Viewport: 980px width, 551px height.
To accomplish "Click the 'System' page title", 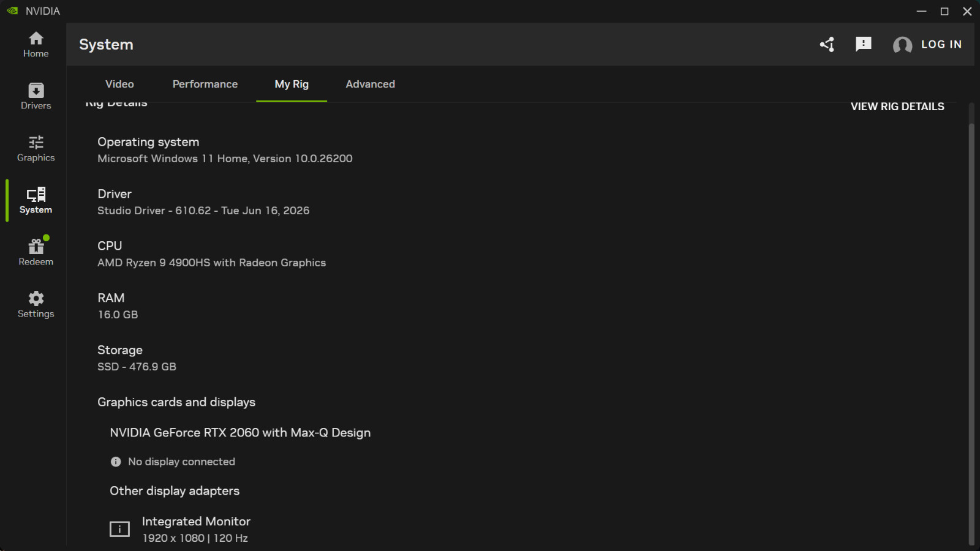I will pyautogui.click(x=106, y=45).
